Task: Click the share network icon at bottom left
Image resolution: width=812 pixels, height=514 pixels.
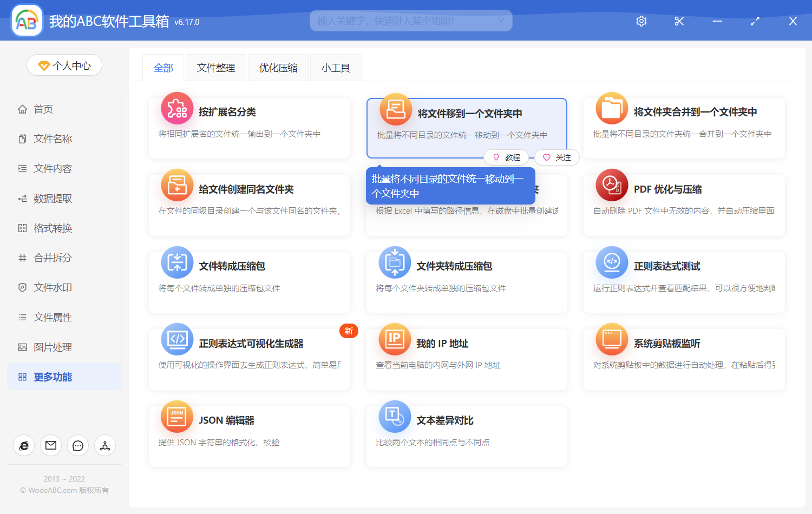Action: tap(104, 445)
